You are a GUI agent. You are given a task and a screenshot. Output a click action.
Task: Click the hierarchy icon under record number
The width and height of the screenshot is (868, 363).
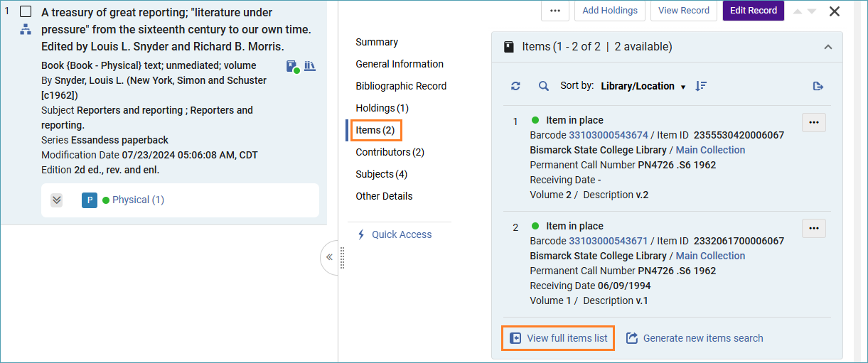pos(26,30)
